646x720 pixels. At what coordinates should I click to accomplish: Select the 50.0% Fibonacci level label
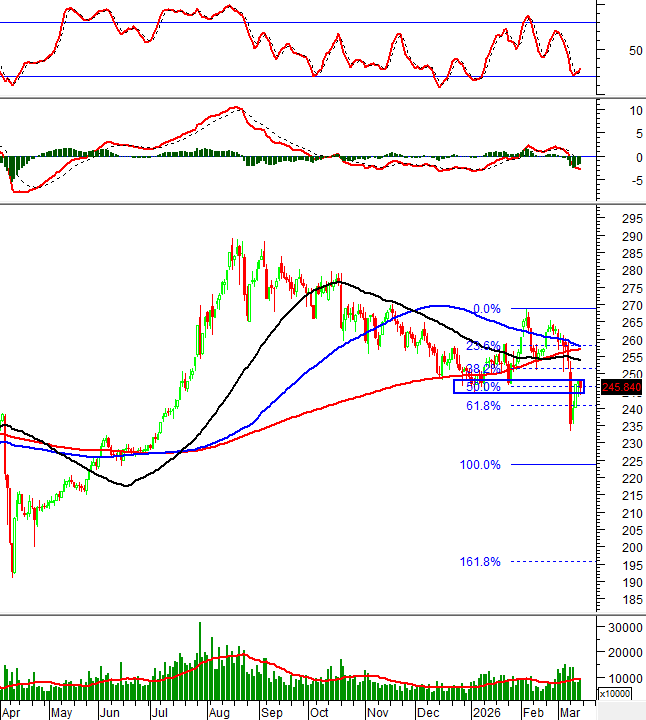(484, 387)
